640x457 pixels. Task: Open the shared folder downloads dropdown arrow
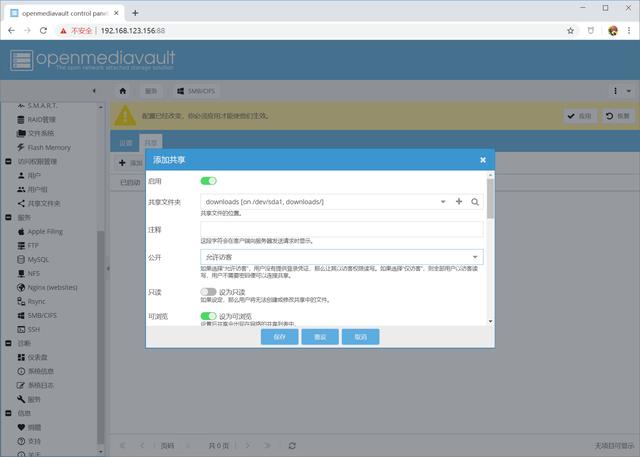click(x=443, y=202)
